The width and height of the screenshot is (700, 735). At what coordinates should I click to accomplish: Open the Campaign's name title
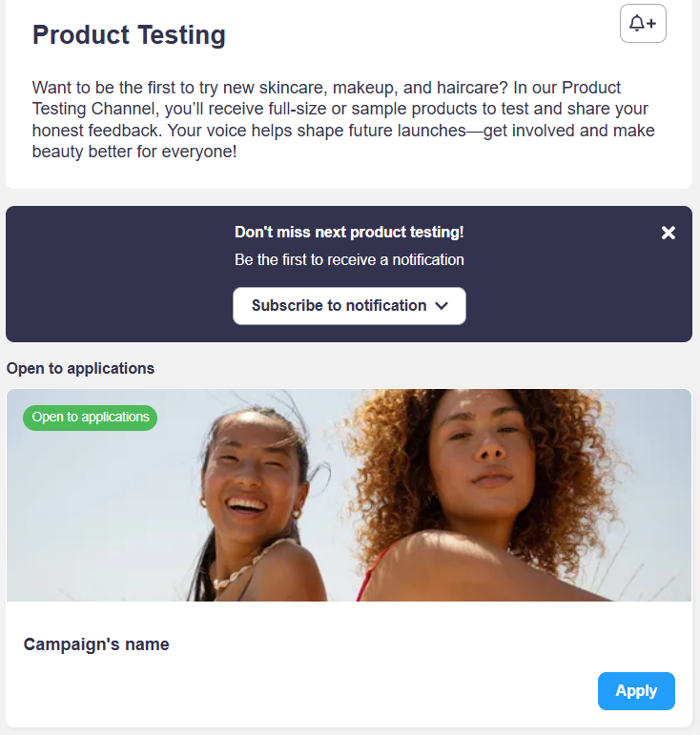(96, 644)
